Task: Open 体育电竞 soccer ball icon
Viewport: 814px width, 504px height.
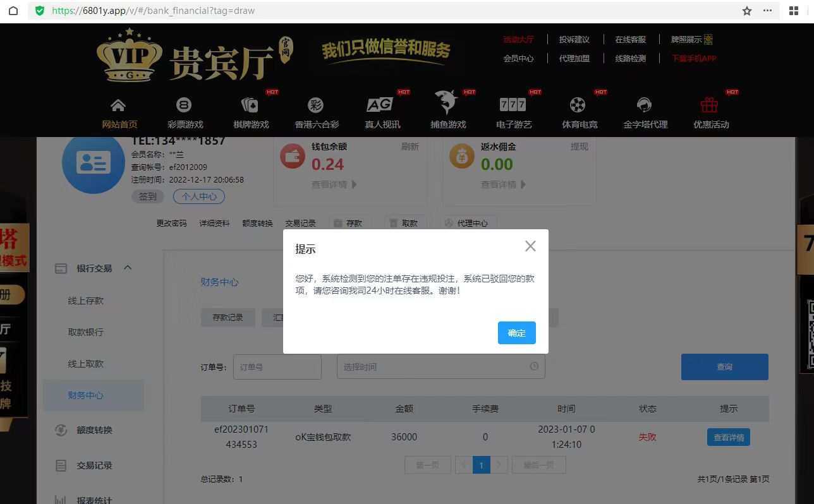Action: point(578,105)
